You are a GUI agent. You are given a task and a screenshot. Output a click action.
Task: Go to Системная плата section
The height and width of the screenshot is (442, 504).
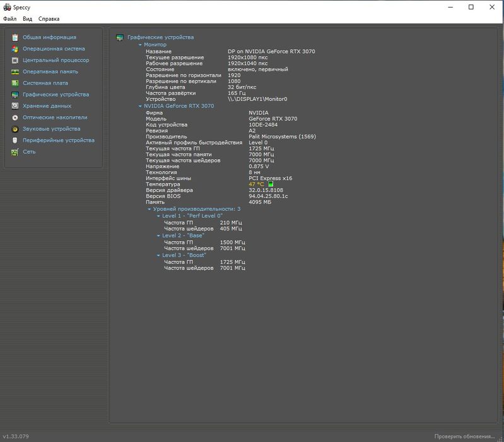click(45, 83)
